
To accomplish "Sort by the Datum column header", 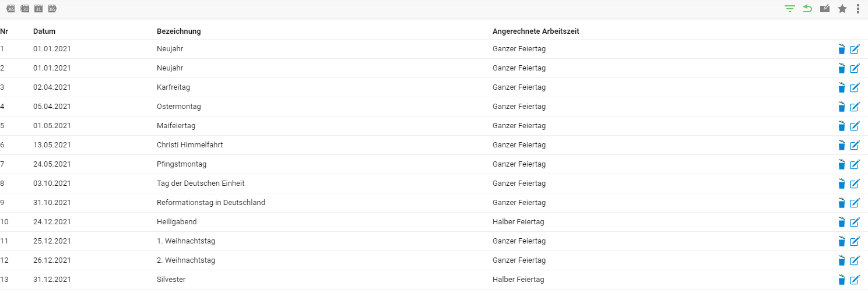I will pyautogui.click(x=44, y=31).
